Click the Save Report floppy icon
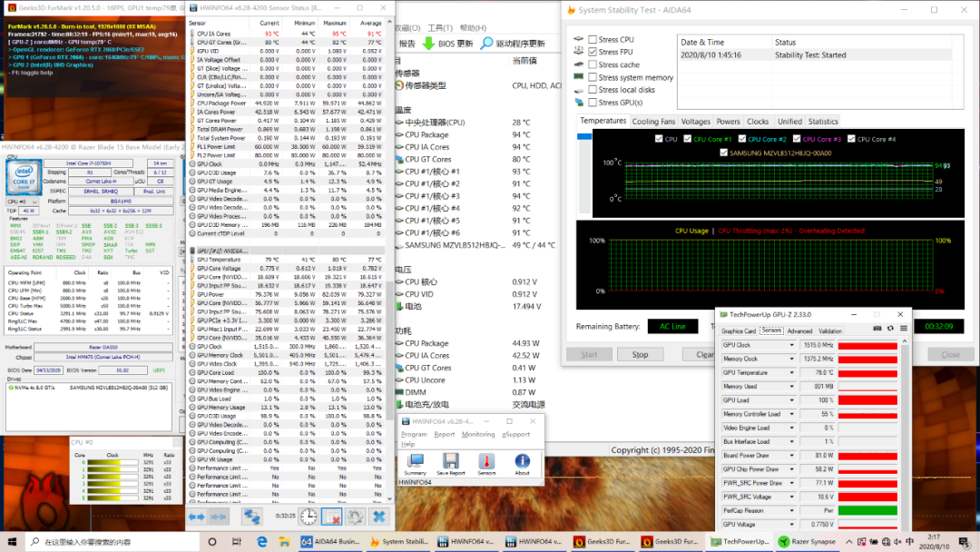980x552 pixels. tap(450, 461)
